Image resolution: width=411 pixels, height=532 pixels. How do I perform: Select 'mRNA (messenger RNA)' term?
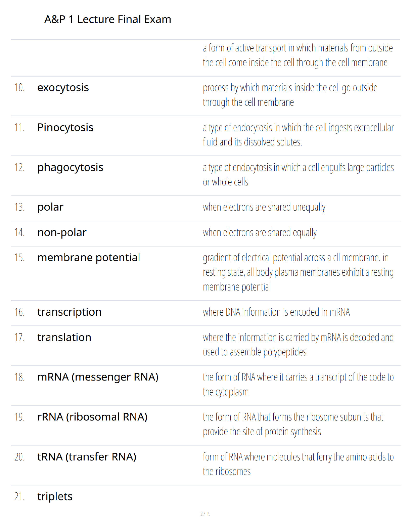pyautogui.click(x=98, y=377)
